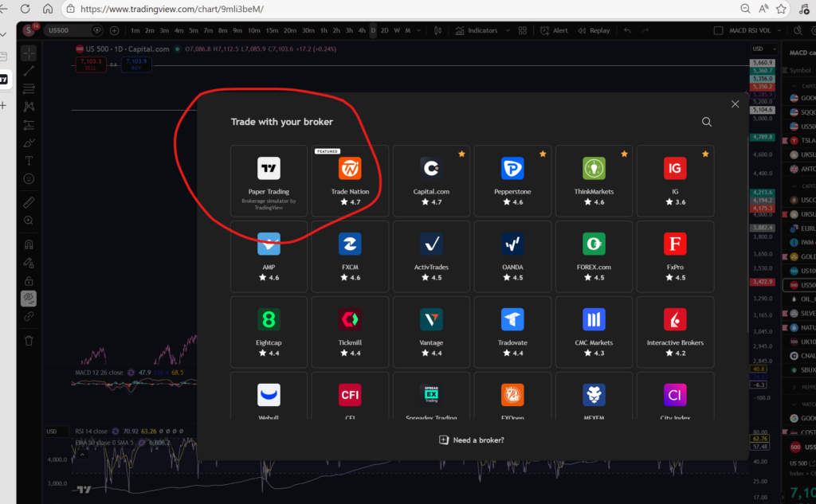Select Pepperstone broker

[x=512, y=181]
